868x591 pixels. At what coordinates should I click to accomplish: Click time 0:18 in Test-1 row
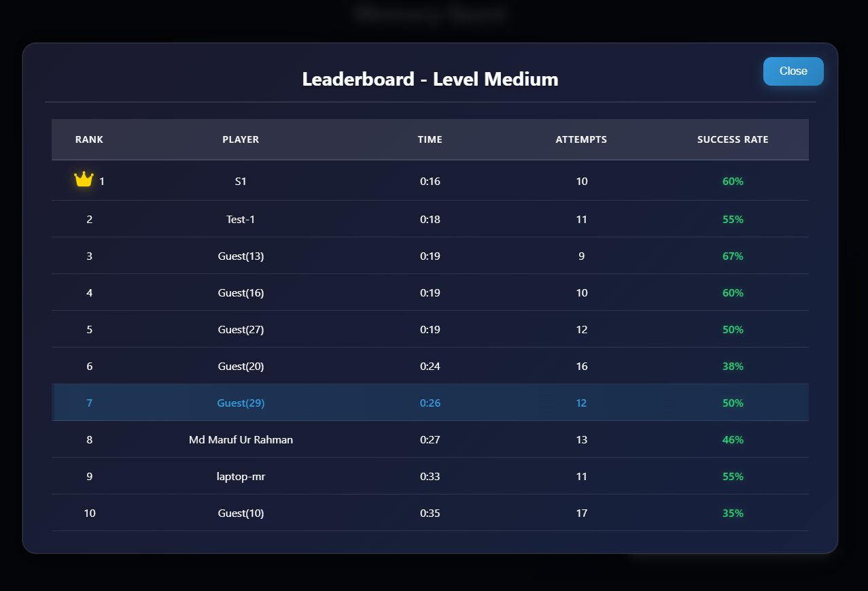pos(430,220)
